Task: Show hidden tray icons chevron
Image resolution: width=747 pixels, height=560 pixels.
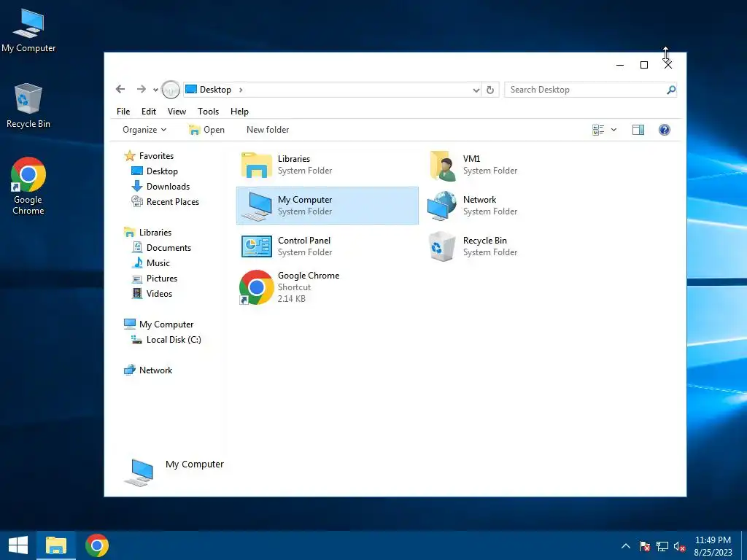Action: [625, 546]
